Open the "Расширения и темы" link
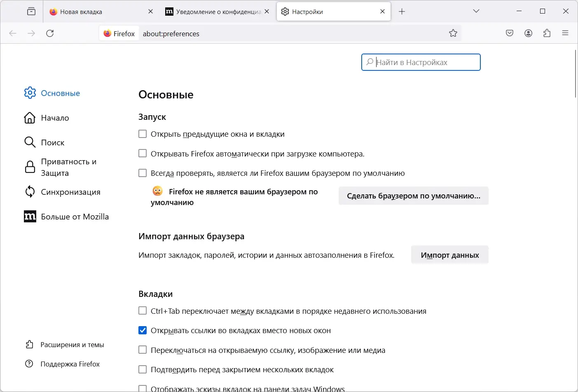Image resolution: width=578 pixels, height=392 pixels. click(x=72, y=345)
